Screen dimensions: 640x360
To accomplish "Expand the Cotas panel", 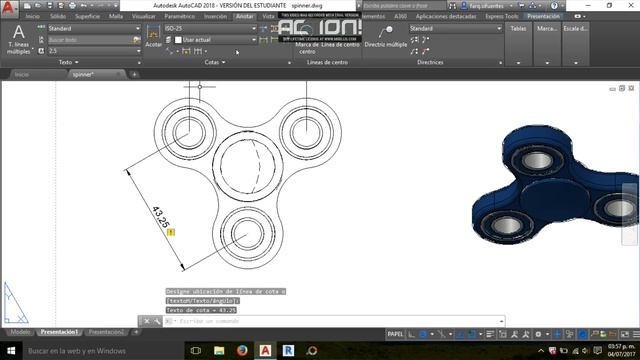I will pyautogui.click(x=215, y=62).
